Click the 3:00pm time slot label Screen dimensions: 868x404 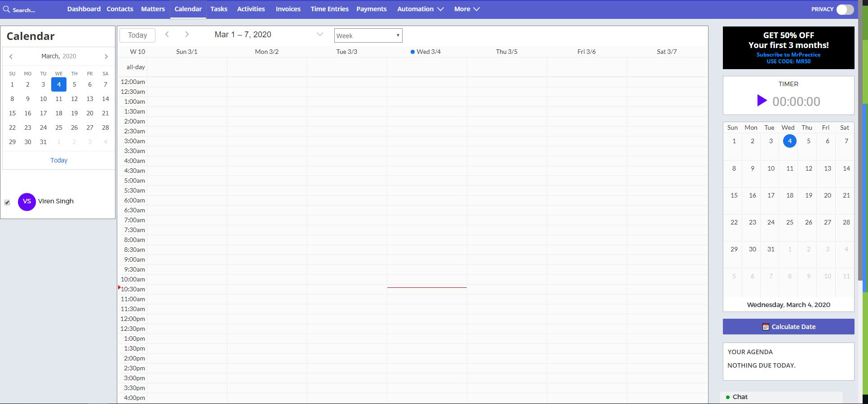[134, 378]
